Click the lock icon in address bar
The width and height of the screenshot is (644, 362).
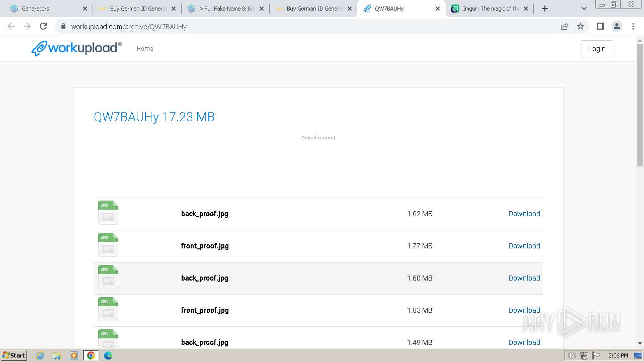click(63, 26)
